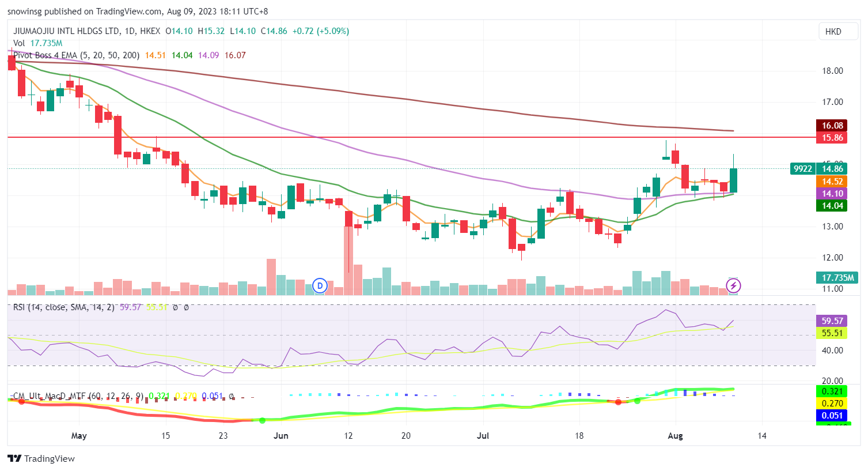Click the 40.00 RSI axis value
The height and width of the screenshot is (471, 868).
click(832, 351)
